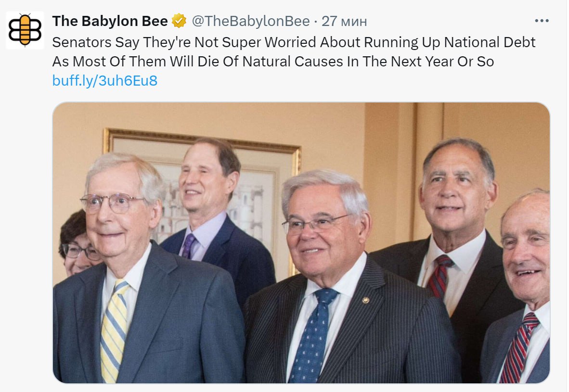569x392 pixels.
Task: Click the gold lapel pin on pinstripe suit
Action: tap(366, 300)
